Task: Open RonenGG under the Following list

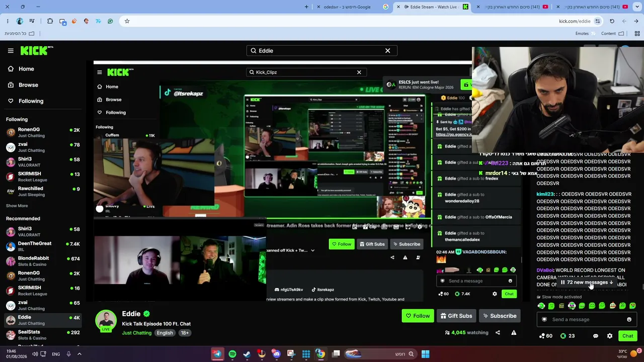Action: tap(43, 132)
